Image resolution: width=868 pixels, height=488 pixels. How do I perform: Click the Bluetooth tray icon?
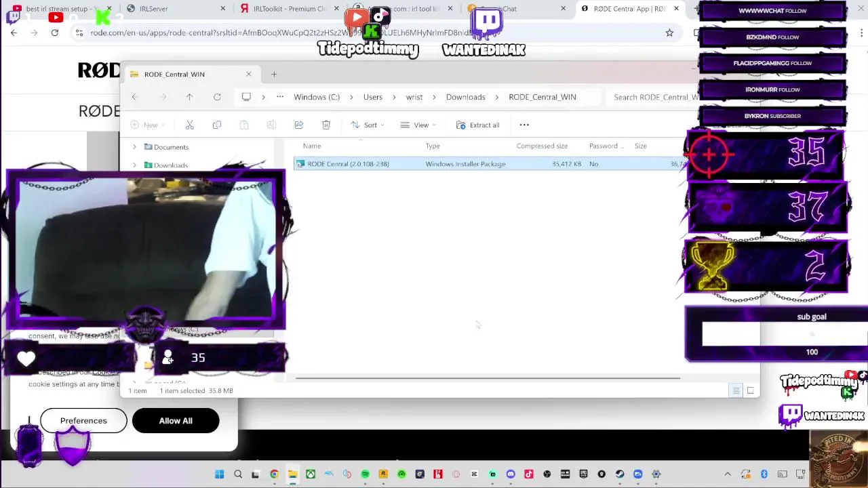pos(764,474)
